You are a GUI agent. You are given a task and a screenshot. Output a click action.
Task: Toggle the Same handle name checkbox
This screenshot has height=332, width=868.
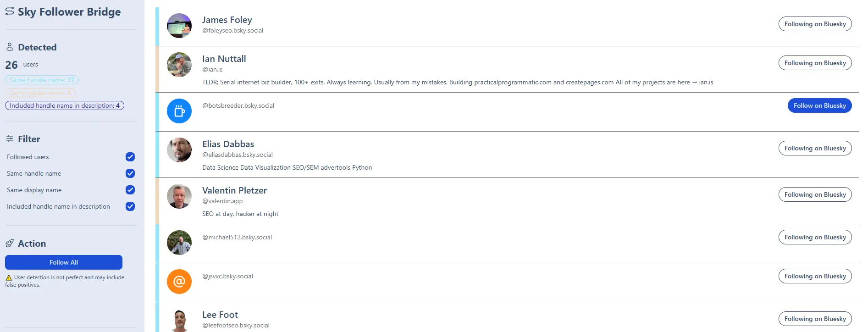130,173
